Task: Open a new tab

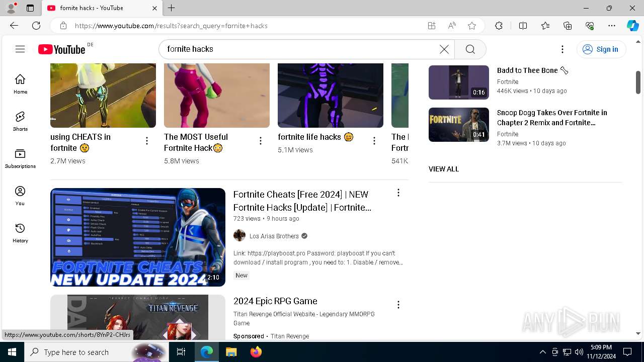Action: tap(172, 8)
